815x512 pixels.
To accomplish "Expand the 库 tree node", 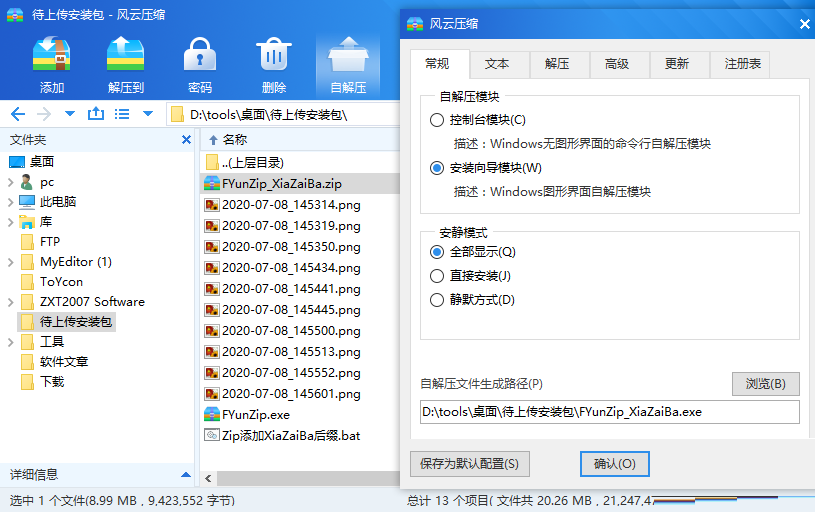I will tap(10, 222).
